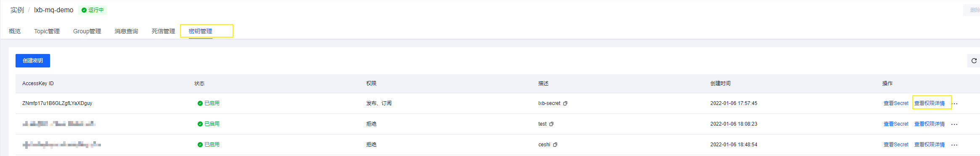Open the 死信管理 tab

(163, 31)
